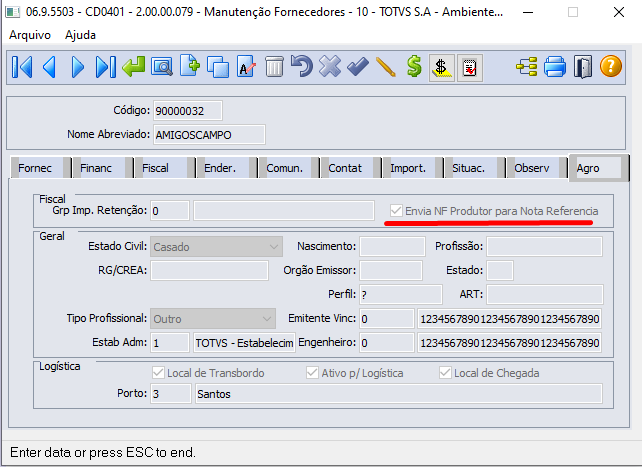Click the window app icon in title bar

pyautogui.click(x=12, y=12)
